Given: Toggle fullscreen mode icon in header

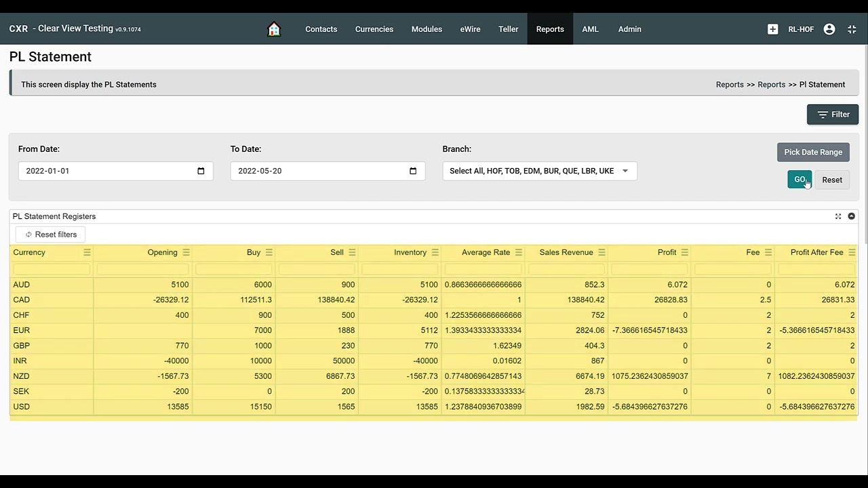Looking at the screenshot, I should point(852,29).
